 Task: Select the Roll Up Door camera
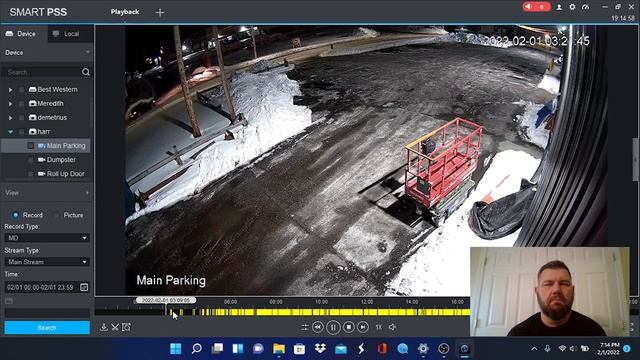pyautogui.click(x=65, y=174)
